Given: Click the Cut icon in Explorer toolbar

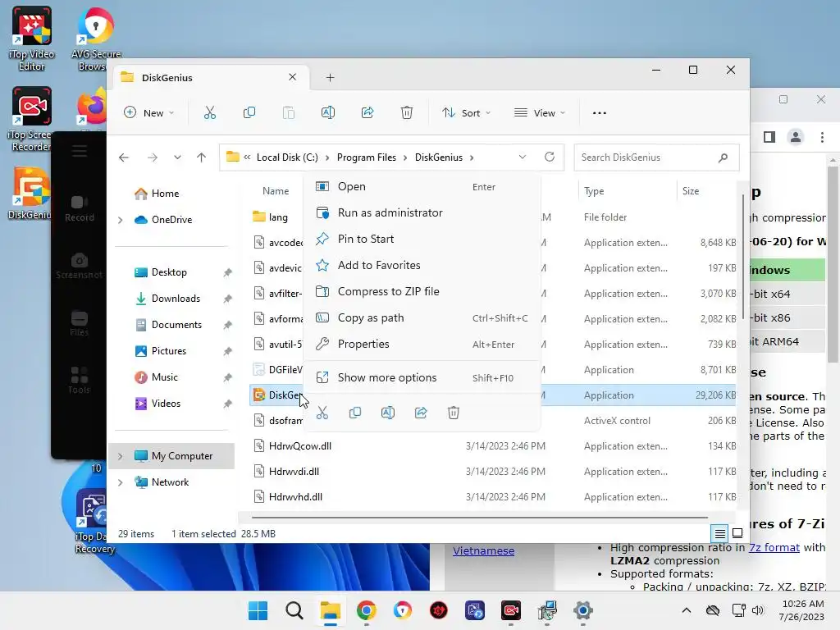Looking at the screenshot, I should [x=209, y=113].
